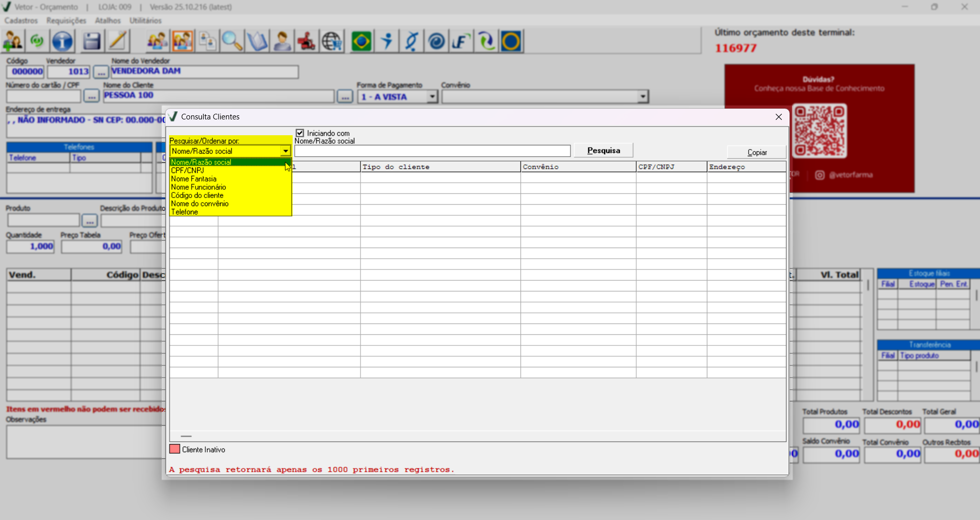The width and height of the screenshot is (980, 520).
Task: Click the red delivery motorcycle icon
Action: 306,41
